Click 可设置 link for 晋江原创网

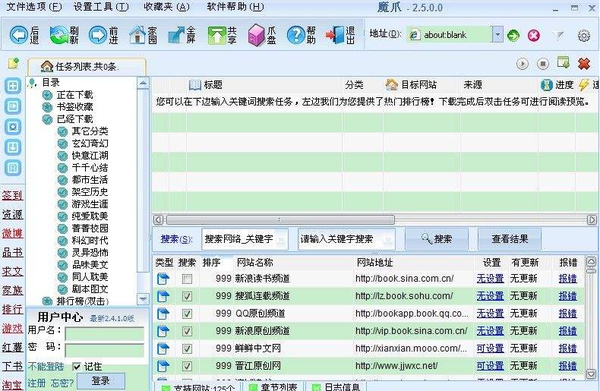tap(490, 366)
